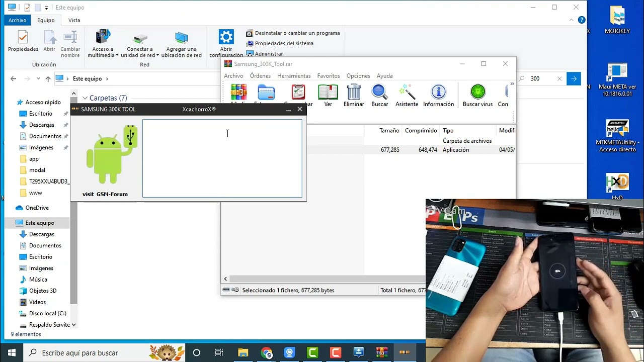The image size is (644, 362).
Task: Collapse the Explorer ribbon with chevron
Action: coord(572,20)
